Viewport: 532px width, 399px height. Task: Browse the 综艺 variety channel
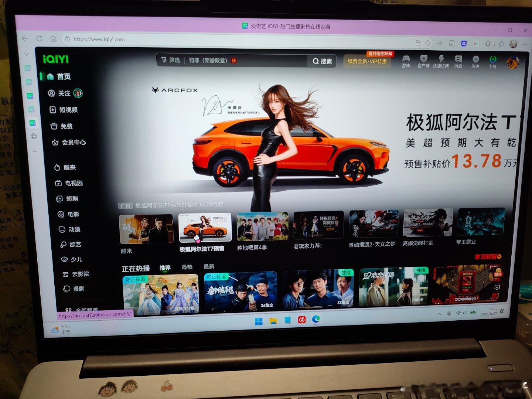coord(71,245)
